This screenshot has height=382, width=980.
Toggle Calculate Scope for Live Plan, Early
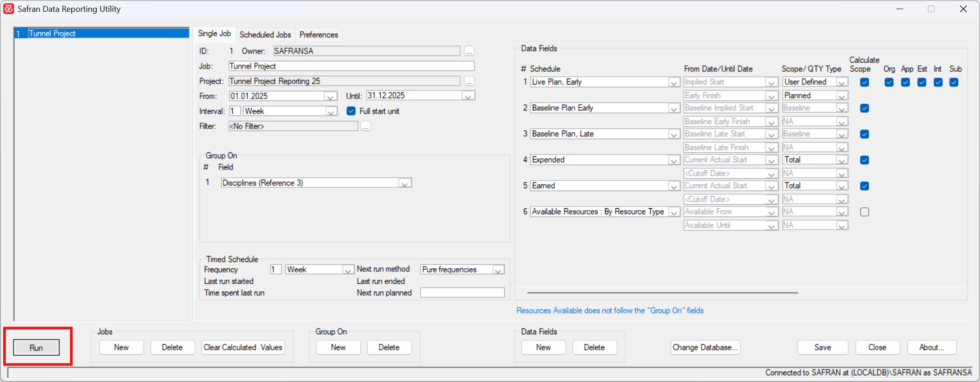865,82
